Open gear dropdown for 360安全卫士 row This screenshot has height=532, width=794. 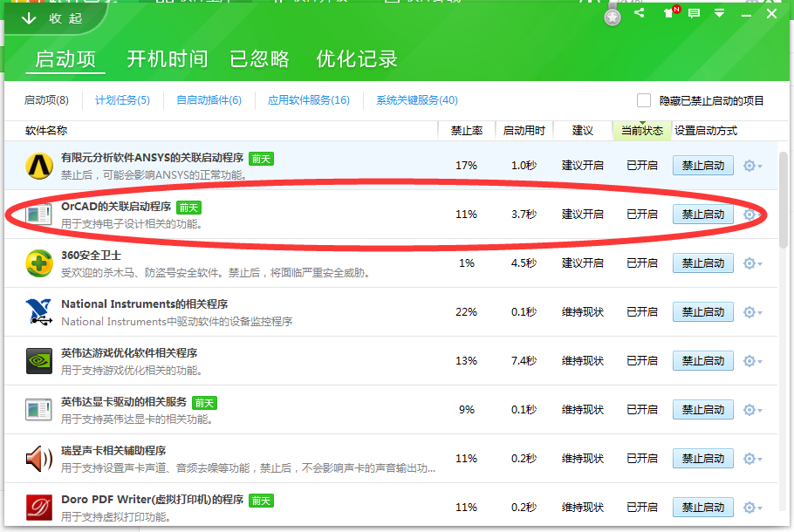(x=752, y=263)
